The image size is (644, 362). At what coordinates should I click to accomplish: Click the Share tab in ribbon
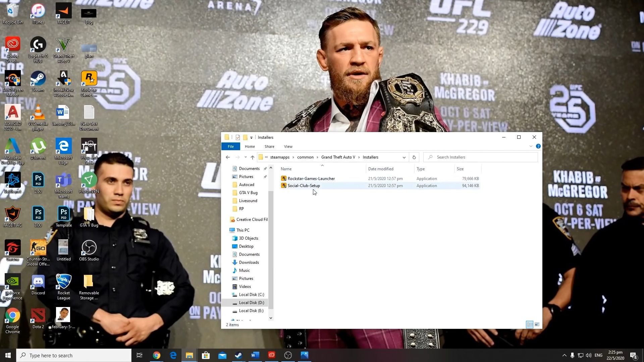point(269,146)
